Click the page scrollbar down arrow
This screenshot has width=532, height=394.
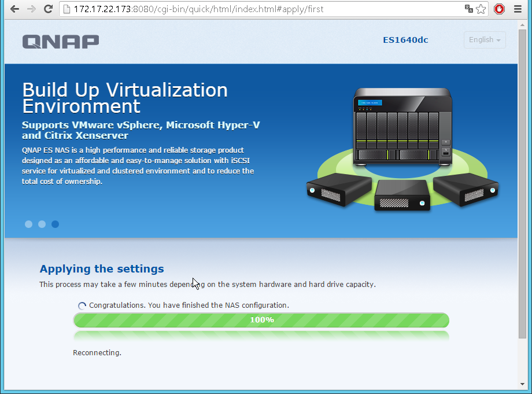522,384
